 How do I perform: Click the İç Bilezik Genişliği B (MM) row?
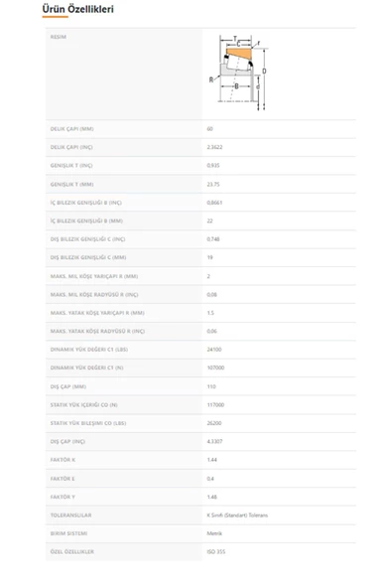coord(200,220)
